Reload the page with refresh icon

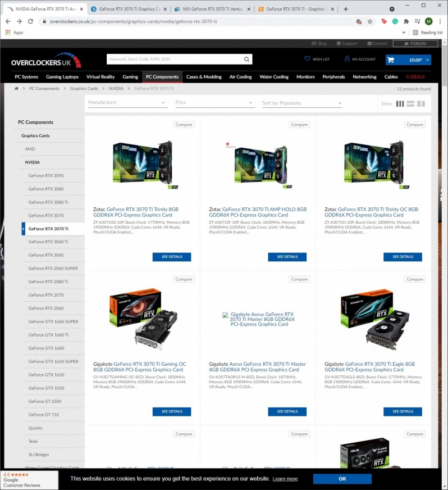tap(30, 21)
